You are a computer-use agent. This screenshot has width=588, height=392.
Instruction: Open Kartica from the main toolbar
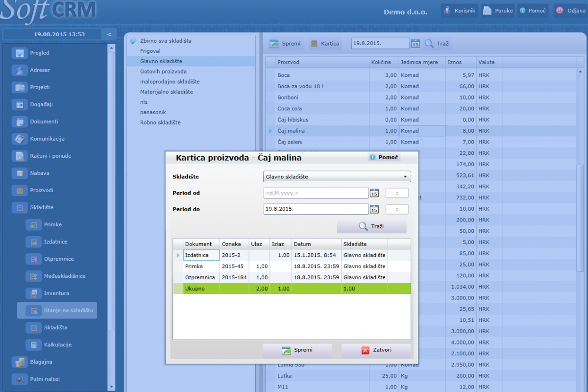point(325,44)
